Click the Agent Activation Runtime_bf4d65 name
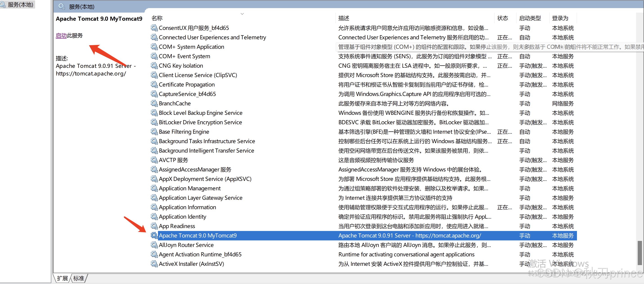644x284 pixels. (x=200, y=254)
